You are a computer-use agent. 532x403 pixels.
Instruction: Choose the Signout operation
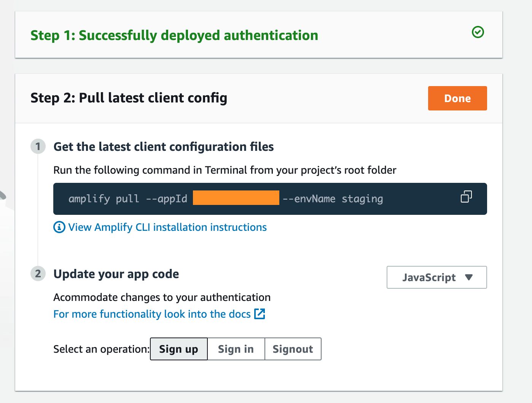[x=293, y=349]
